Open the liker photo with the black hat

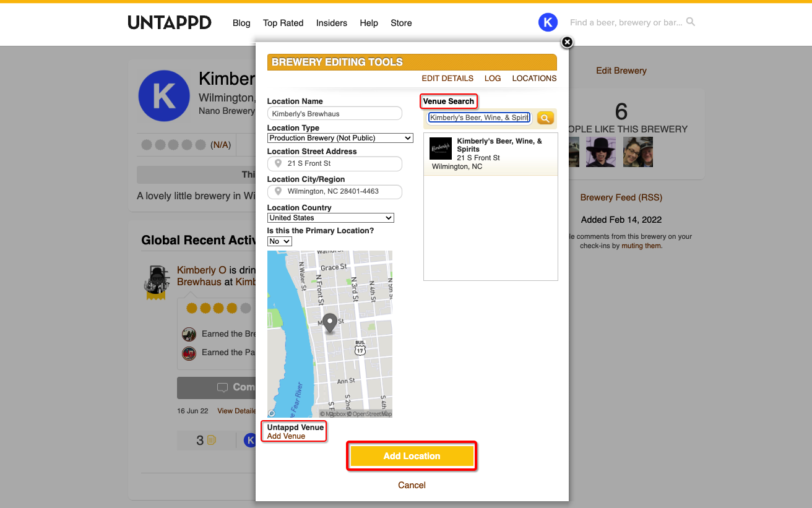601,152
